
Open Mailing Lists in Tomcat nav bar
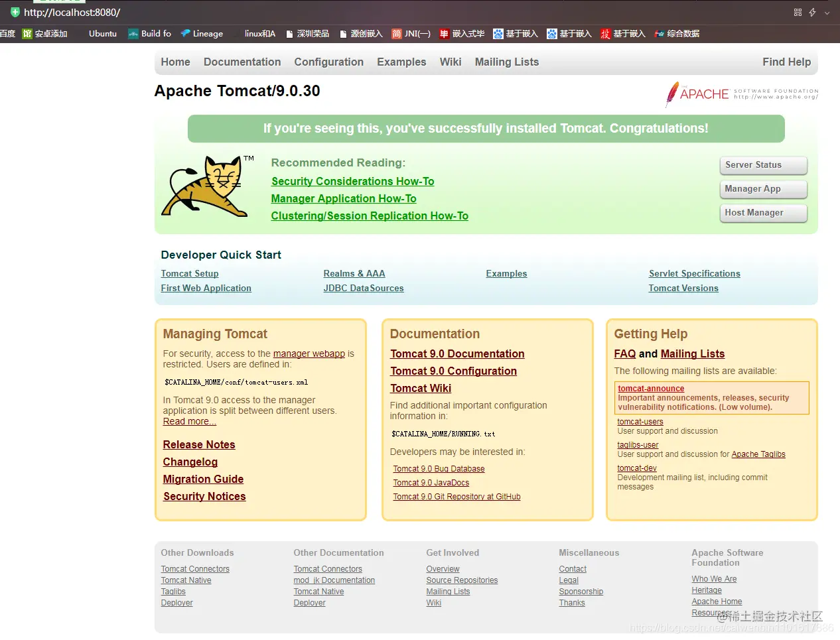click(507, 62)
